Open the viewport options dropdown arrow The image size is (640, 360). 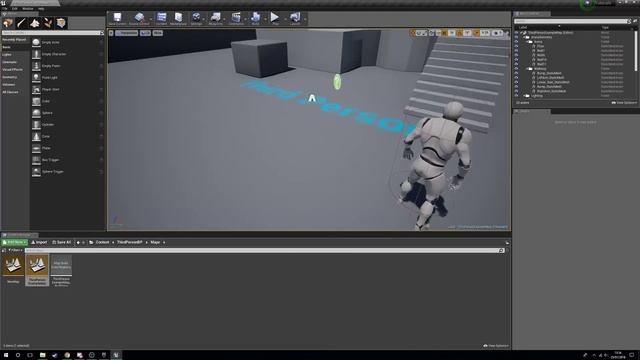pyautogui.click(x=111, y=33)
